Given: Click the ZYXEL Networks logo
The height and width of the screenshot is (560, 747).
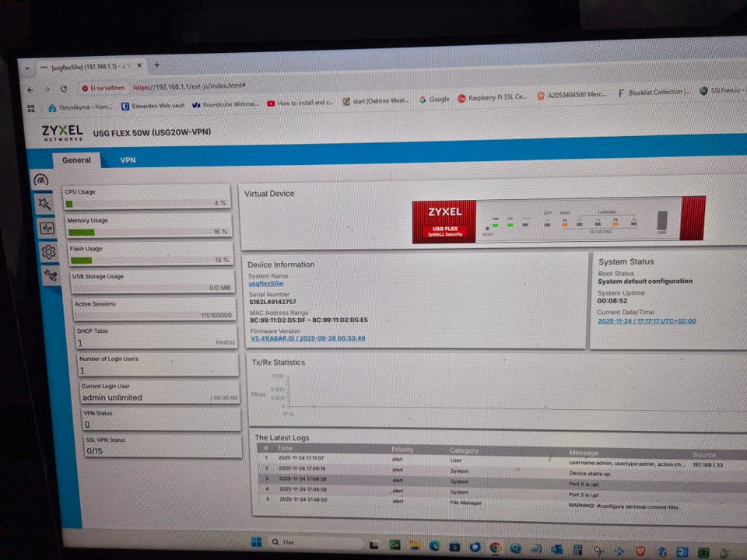Looking at the screenshot, I should (x=62, y=133).
